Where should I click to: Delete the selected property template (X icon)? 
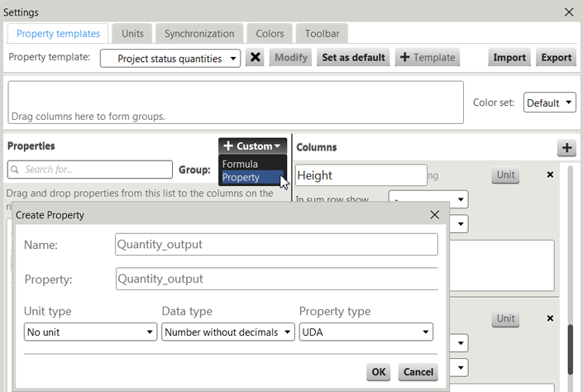(x=256, y=58)
